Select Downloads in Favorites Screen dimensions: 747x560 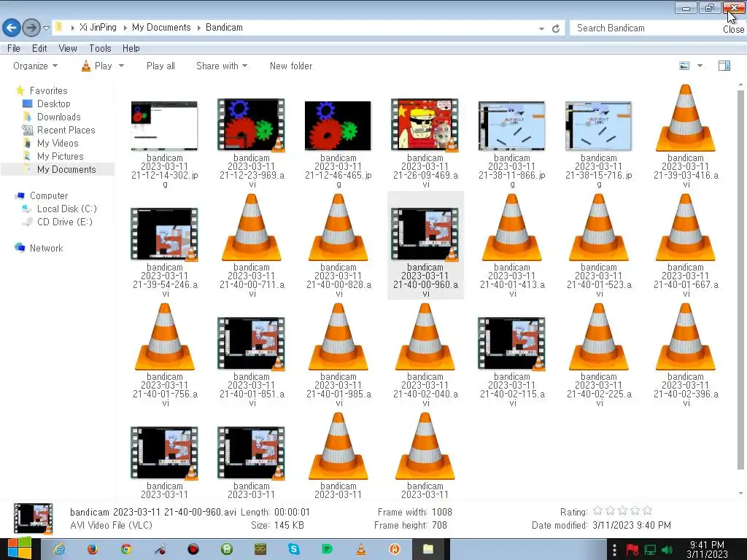[x=58, y=117]
